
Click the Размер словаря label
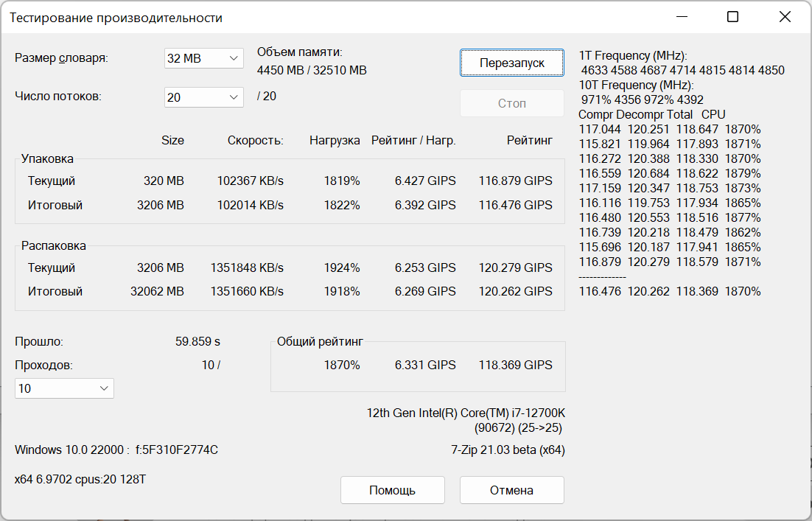tap(61, 58)
